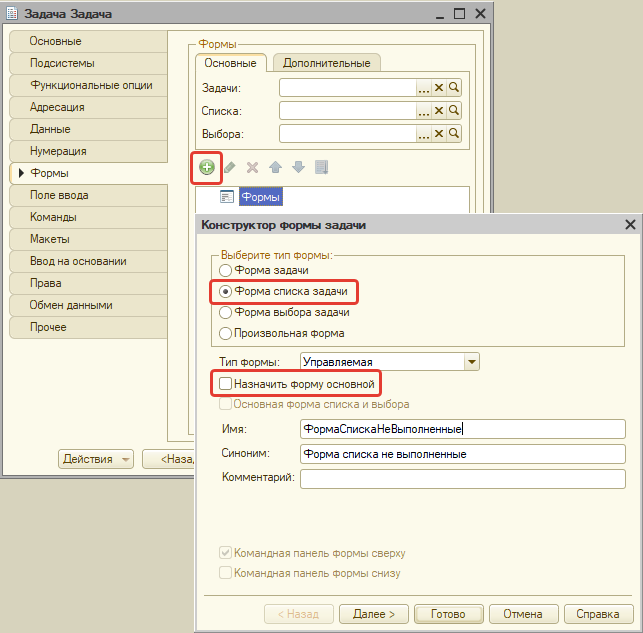
Task: Open selection dialog for Списка field
Action: (424, 110)
